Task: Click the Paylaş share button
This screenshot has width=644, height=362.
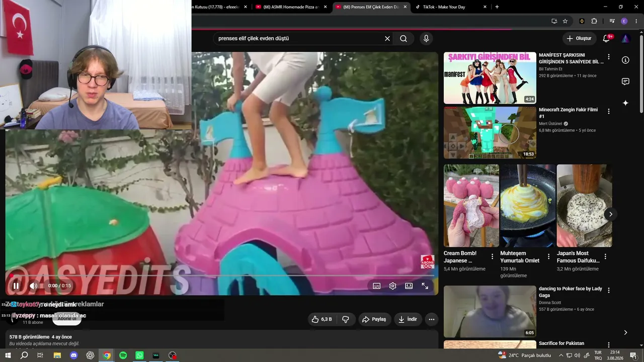Action: 374,319
